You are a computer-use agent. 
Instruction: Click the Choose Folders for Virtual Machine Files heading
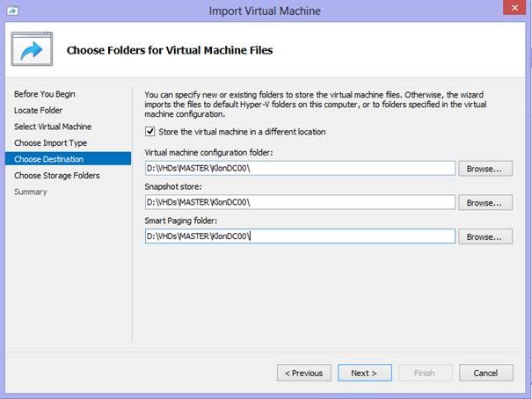click(x=170, y=50)
